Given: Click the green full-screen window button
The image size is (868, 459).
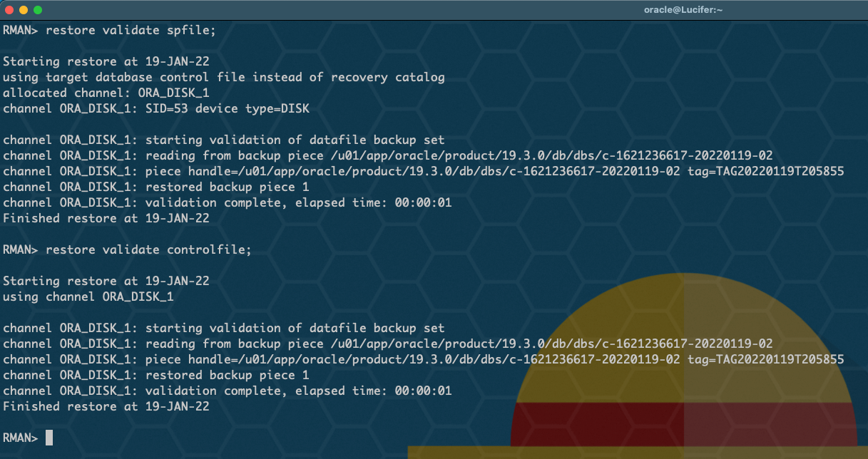Looking at the screenshot, I should point(38,10).
